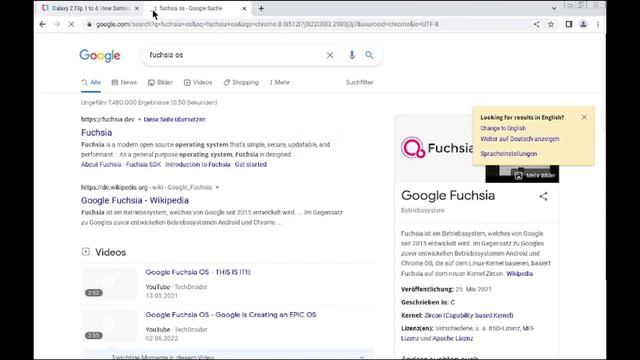
Task: Switch to the Bilder results tab
Action: (x=160, y=82)
